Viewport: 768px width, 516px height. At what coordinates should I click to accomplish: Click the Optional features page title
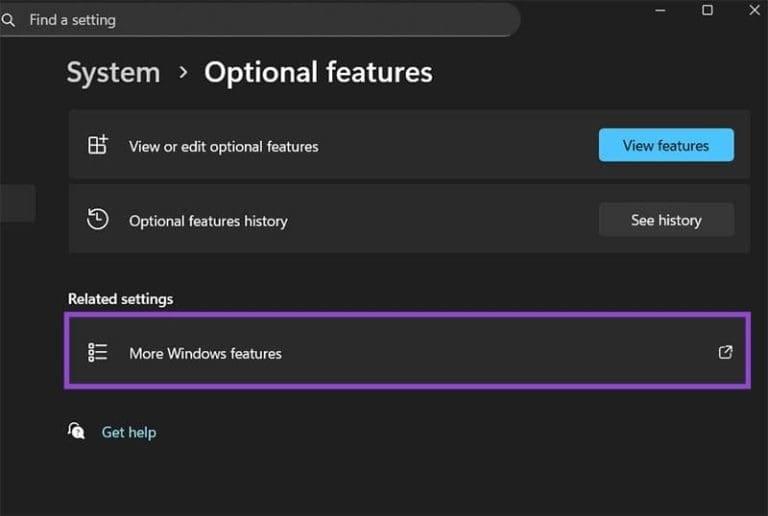tap(318, 73)
